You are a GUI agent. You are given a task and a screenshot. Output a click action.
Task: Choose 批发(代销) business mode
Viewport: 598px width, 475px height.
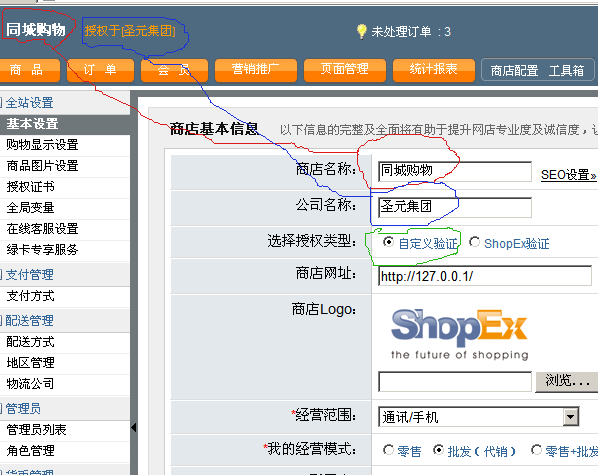click(x=439, y=450)
